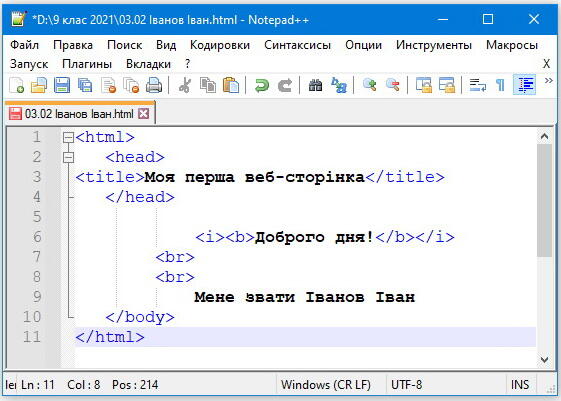The width and height of the screenshot is (561, 401).
Task: Click line number 5 in the margin
Action: [37, 217]
